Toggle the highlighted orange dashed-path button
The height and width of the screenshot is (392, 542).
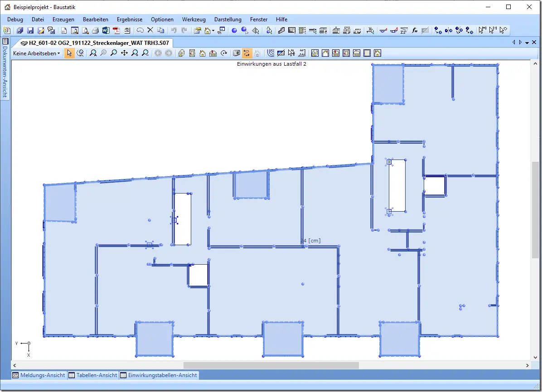tap(247, 53)
